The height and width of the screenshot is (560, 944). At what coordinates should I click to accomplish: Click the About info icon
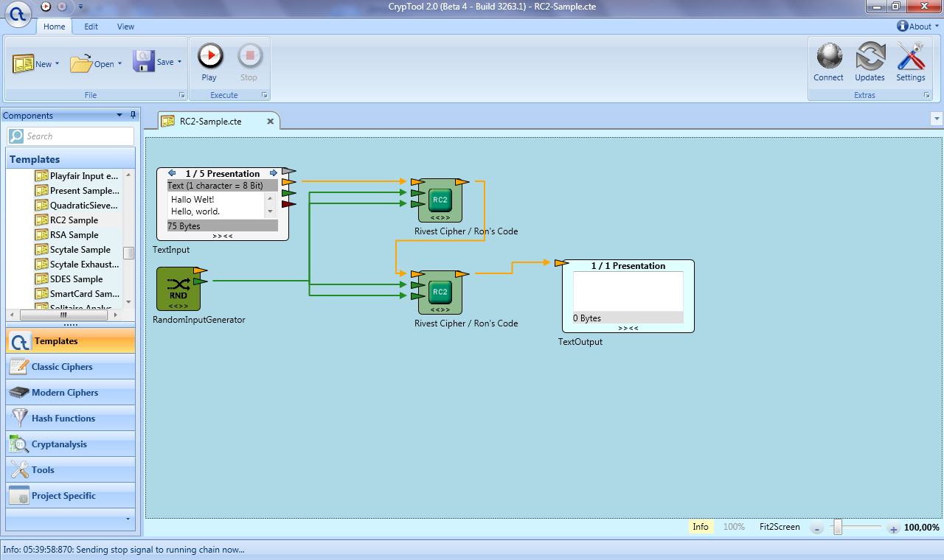point(902,26)
